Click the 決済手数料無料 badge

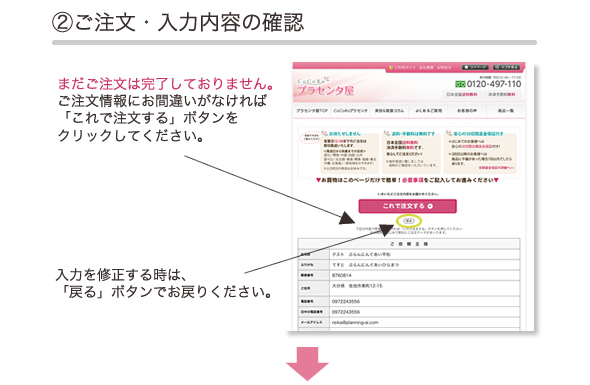(x=502, y=94)
